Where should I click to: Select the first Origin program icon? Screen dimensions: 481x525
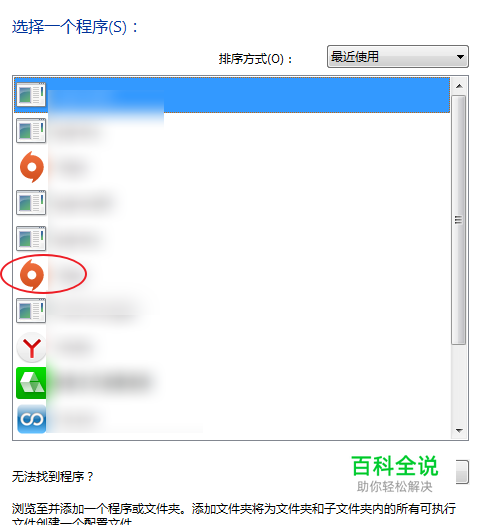point(31,167)
